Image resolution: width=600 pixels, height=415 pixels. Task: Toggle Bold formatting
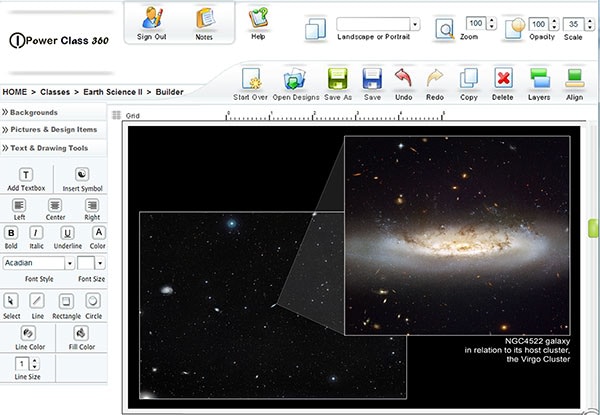[x=11, y=233]
